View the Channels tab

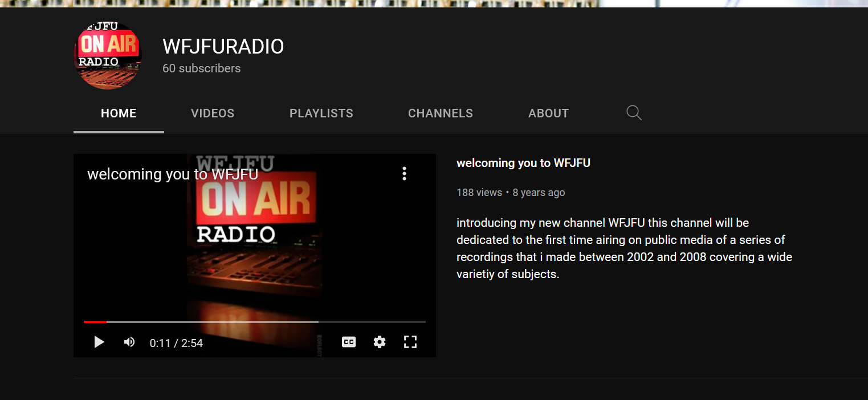441,113
